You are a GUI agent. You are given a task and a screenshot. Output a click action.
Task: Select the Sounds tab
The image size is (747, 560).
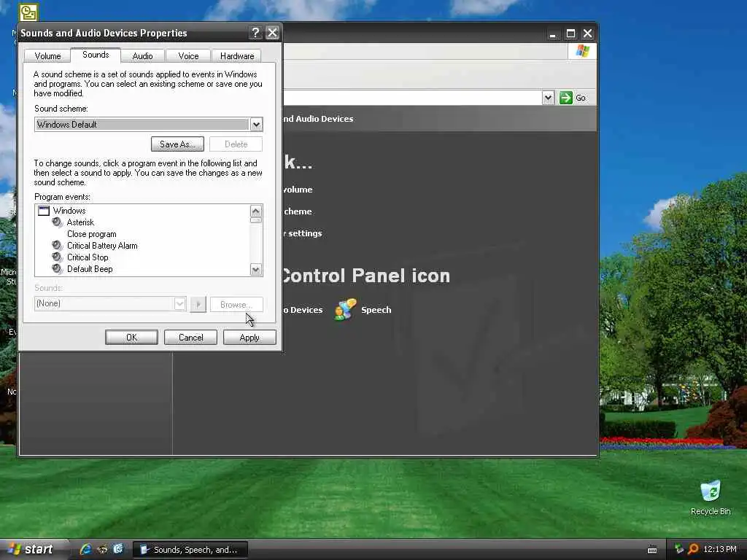point(96,54)
